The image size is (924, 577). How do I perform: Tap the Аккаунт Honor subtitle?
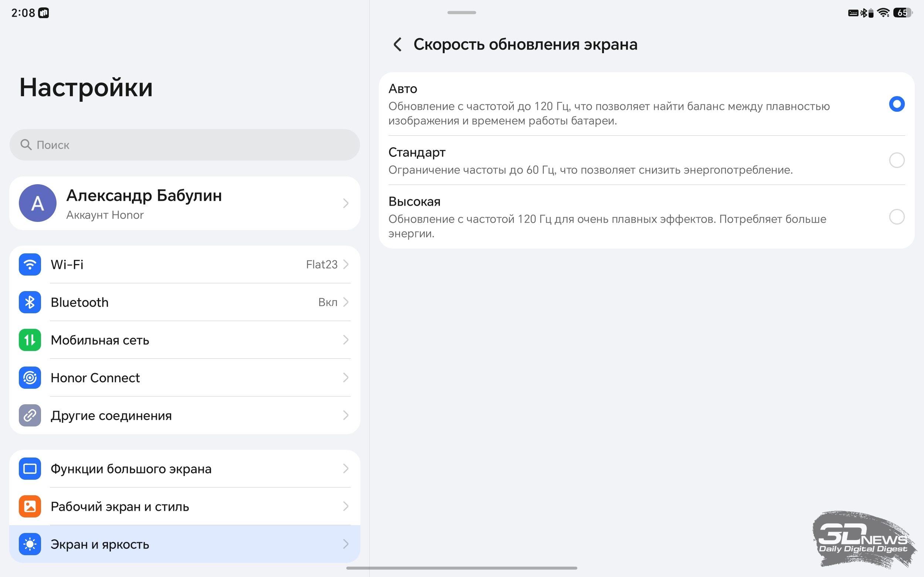[x=105, y=215]
